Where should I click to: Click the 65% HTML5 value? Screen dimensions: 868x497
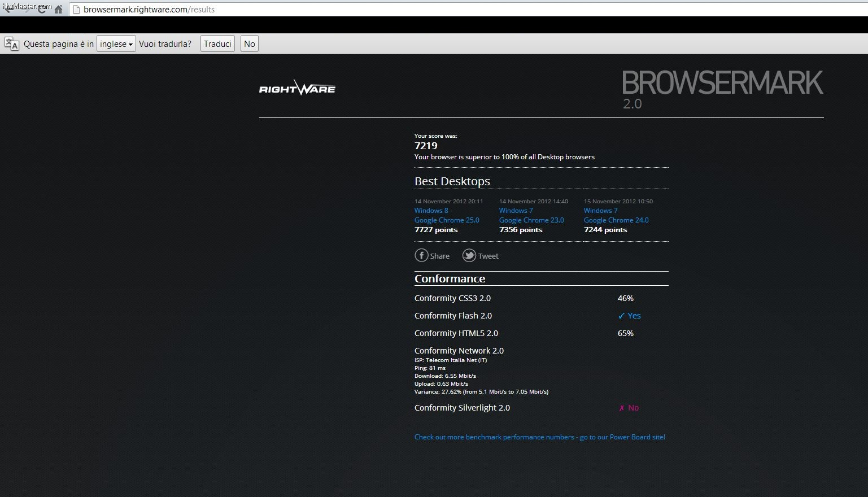click(x=626, y=333)
